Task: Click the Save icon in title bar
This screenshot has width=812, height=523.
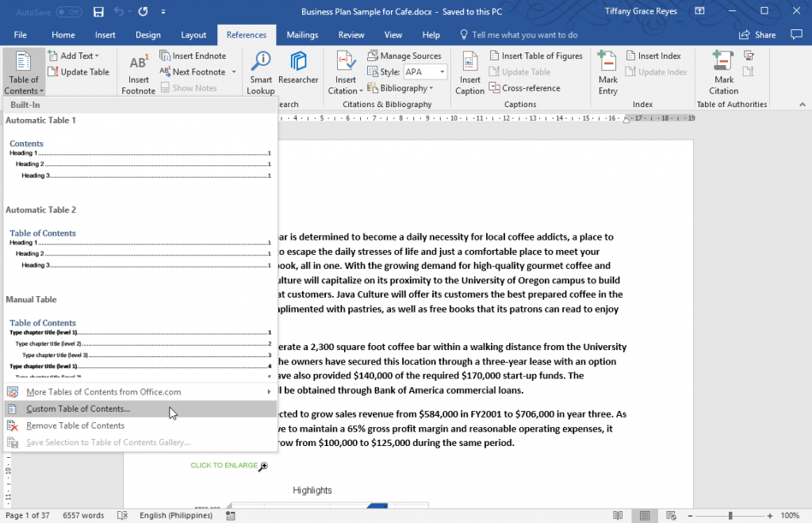Action: [x=98, y=12]
